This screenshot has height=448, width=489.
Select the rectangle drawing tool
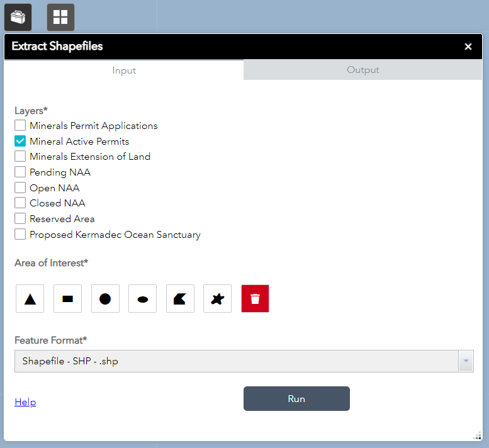pos(67,299)
